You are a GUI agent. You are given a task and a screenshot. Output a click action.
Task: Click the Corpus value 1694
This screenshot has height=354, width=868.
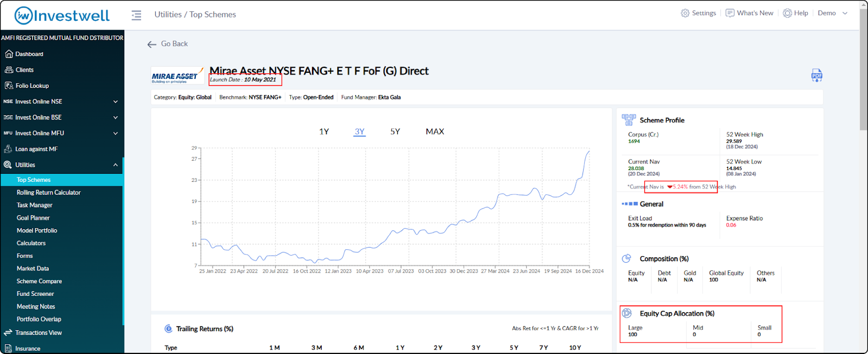pos(634,141)
